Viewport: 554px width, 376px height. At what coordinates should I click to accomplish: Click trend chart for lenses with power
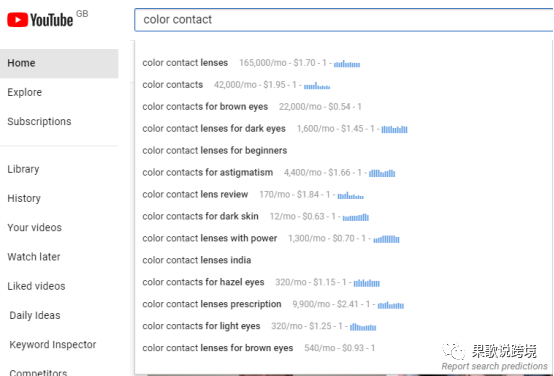pyautogui.click(x=387, y=239)
